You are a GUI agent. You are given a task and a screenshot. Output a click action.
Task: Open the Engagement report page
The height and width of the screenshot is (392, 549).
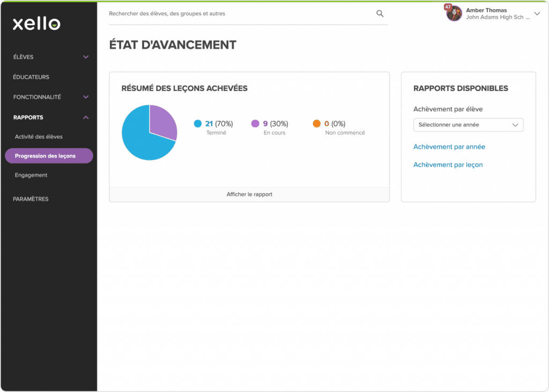pos(31,175)
